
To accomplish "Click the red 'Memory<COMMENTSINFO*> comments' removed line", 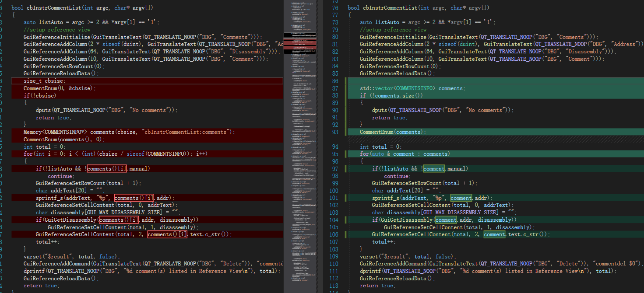I will 88,132.
